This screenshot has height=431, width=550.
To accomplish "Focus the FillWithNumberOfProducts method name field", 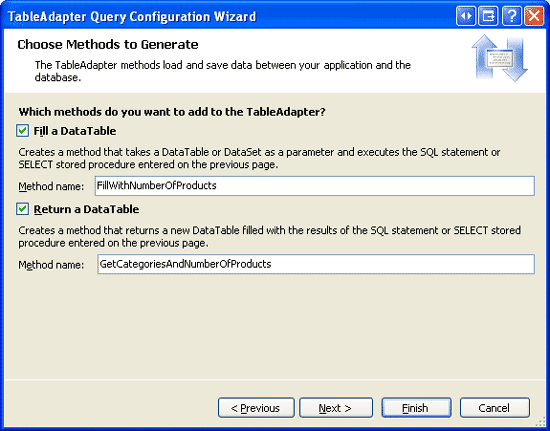I will (315, 186).
